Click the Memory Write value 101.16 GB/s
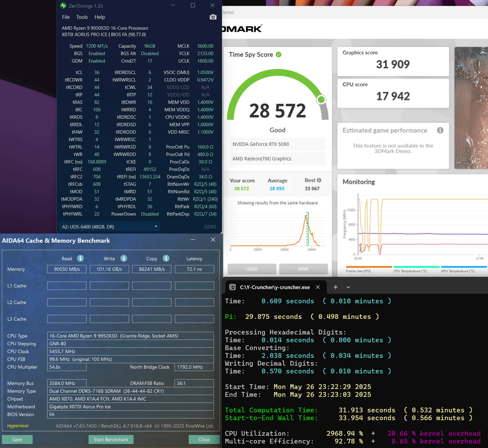 [109, 269]
